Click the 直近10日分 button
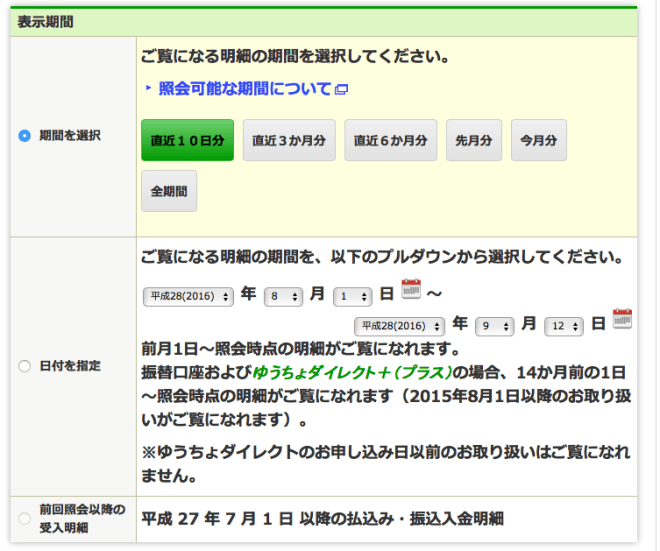 [187, 140]
